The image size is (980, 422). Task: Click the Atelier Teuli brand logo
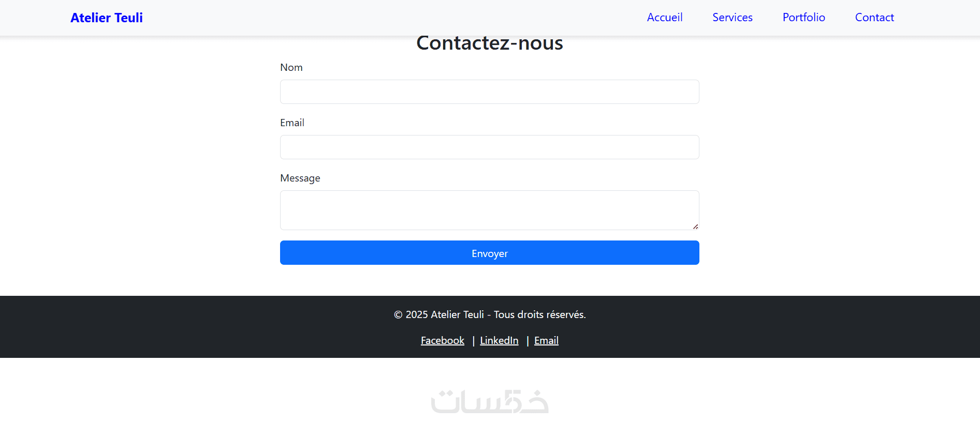click(x=107, y=18)
